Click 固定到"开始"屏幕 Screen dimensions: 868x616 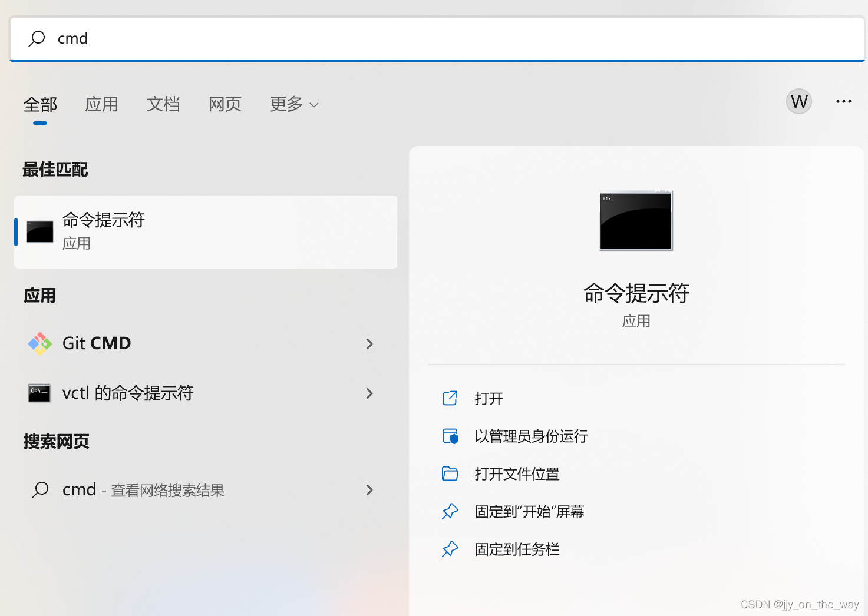[530, 511]
